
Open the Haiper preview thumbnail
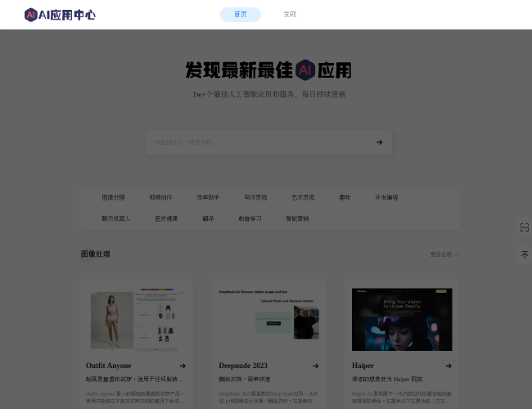point(402,320)
